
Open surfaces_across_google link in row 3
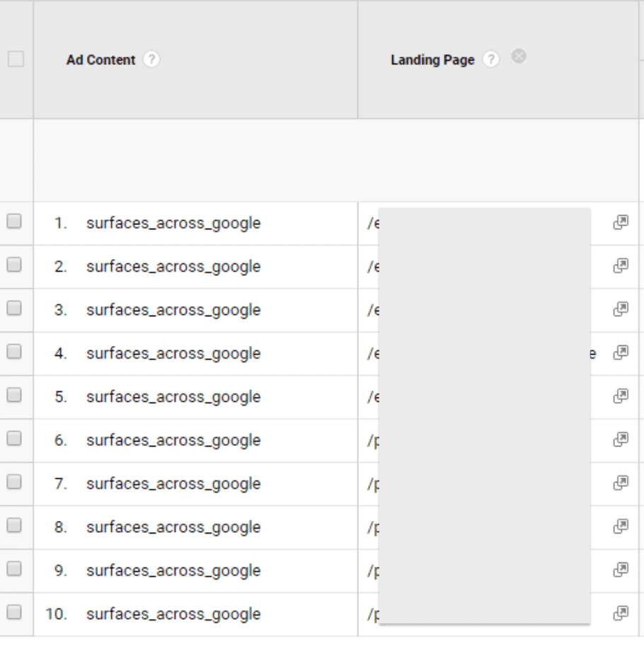(173, 310)
